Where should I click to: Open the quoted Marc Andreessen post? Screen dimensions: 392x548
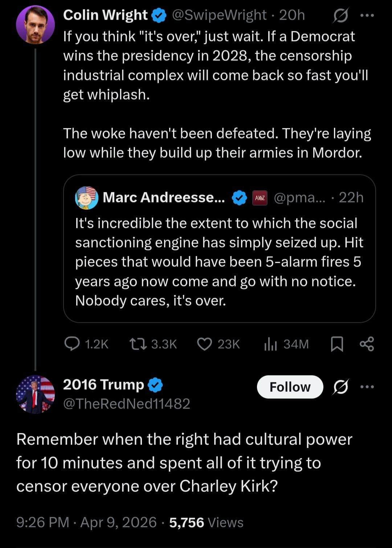[219, 262]
